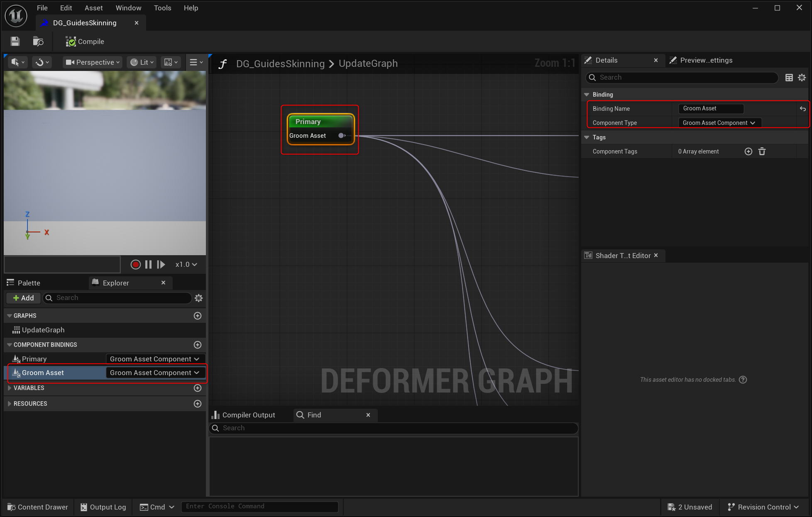This screenshot has height=517, width=812.
Task: Open the Asset menu
Action: click(93, 8)
